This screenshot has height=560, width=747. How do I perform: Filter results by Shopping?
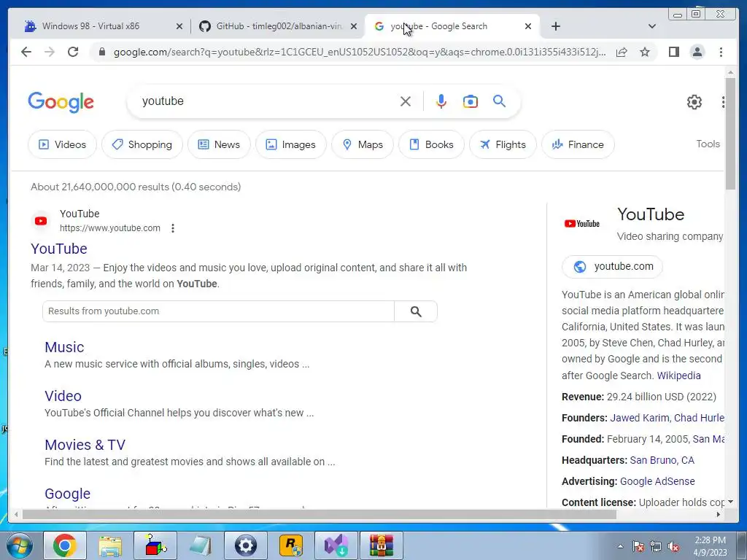[142, 144]
